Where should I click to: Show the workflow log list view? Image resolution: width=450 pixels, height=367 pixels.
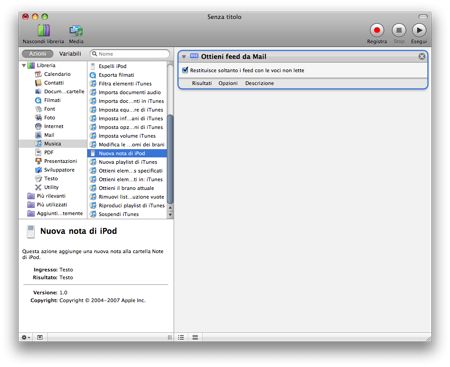pos(181,337)
